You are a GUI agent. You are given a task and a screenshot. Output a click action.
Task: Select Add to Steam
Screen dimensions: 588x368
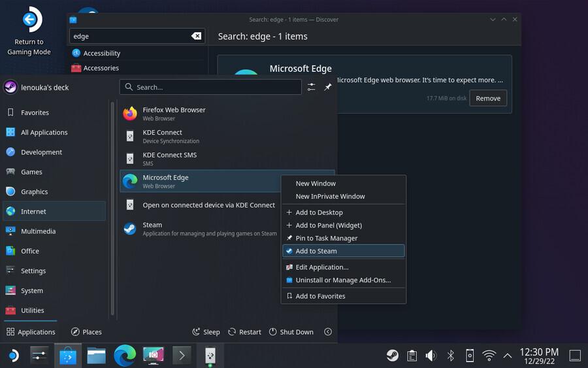pyautogui.click(x=344, y=251)
